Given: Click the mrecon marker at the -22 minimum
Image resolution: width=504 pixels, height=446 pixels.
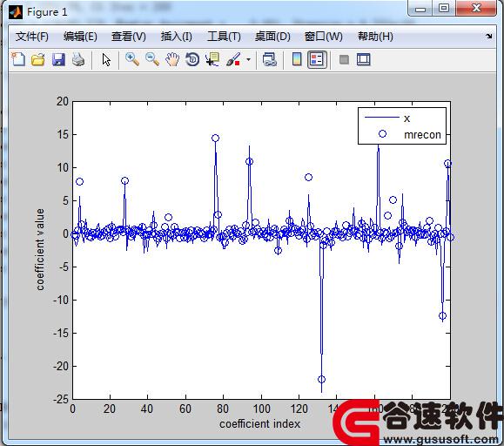Looking at the screenshot, I should tap(321, 380).
